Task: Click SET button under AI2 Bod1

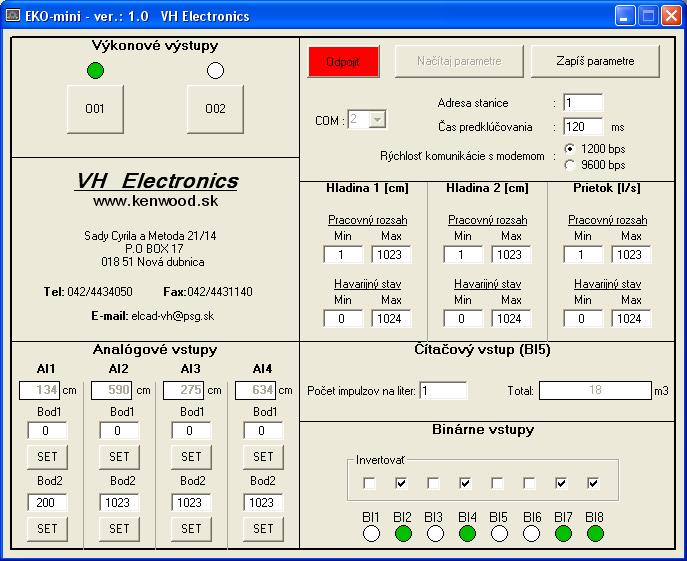Action: pyautogui.click(x=119, y=457)
